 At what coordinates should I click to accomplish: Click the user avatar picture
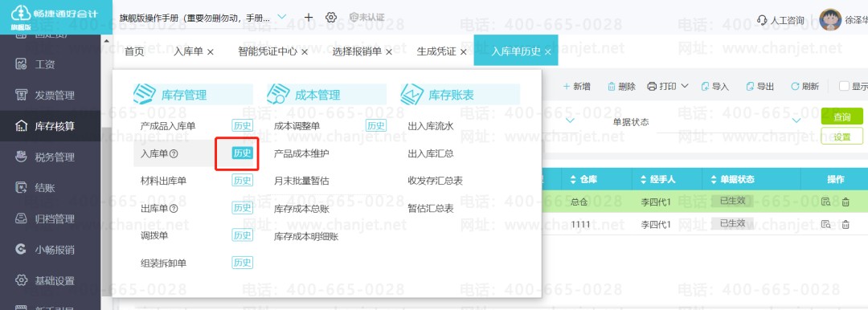830,20
